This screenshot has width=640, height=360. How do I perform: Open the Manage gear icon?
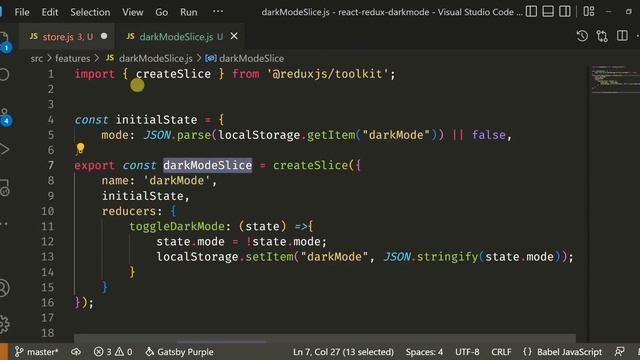coord(4,324)
